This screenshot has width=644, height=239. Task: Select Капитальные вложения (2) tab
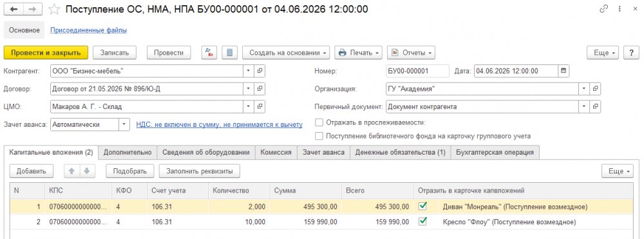[51, 152]
